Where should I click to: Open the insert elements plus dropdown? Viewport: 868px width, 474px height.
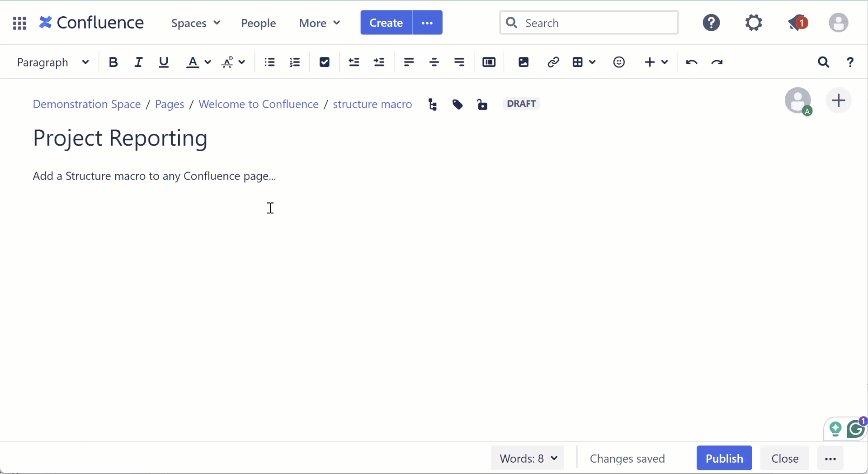tap(656, 62)
